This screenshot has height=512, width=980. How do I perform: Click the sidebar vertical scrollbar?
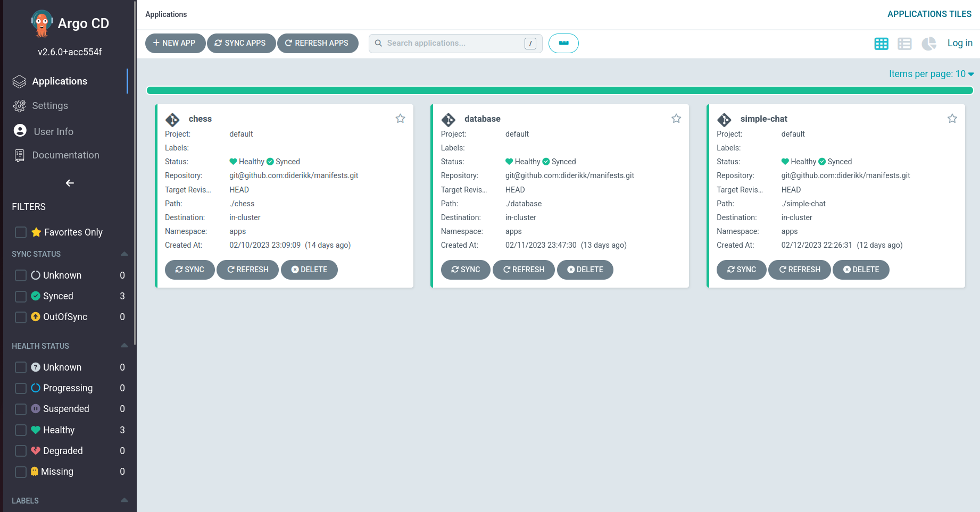[135, 173]
